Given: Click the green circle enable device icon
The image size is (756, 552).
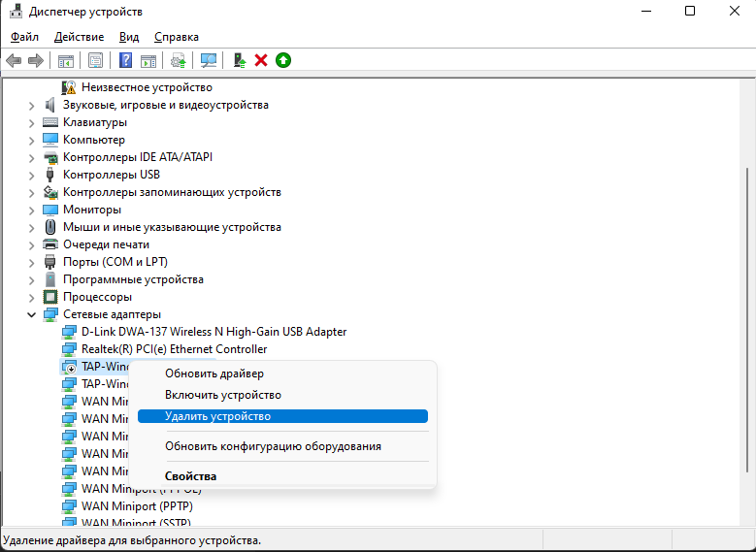Looking at the screenshot, I should (283, 60).
